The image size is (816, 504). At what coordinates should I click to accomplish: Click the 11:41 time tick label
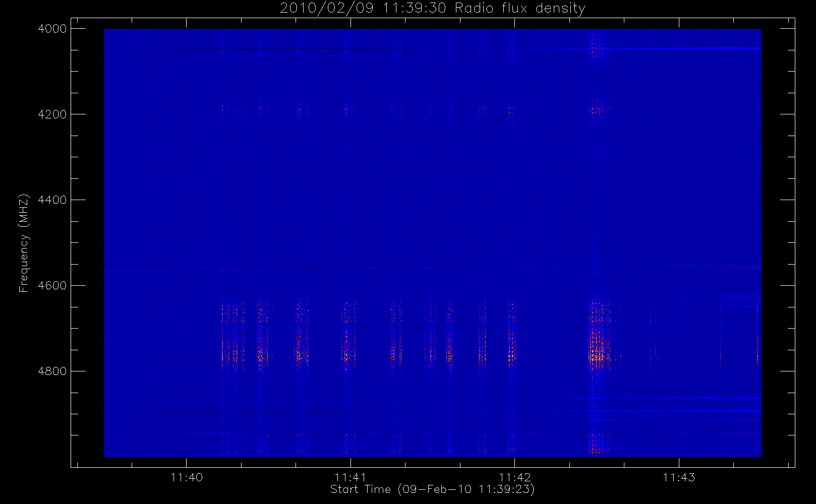[351, 477]
